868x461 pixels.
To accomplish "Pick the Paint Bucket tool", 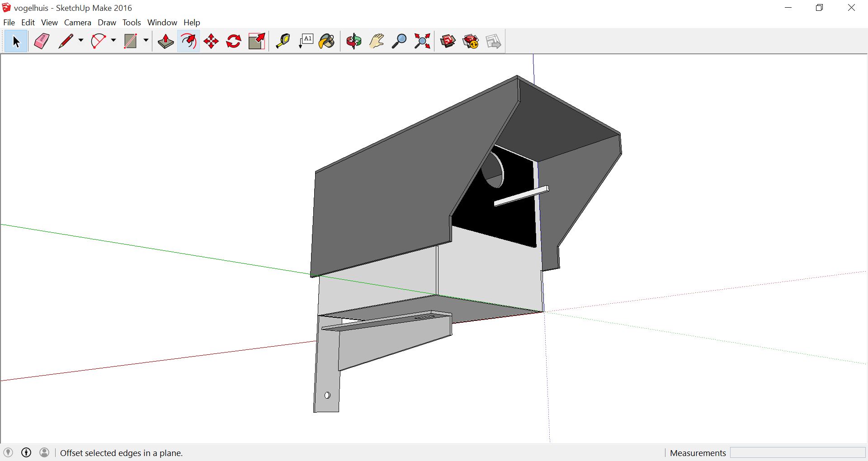I will tap(327, 42).
